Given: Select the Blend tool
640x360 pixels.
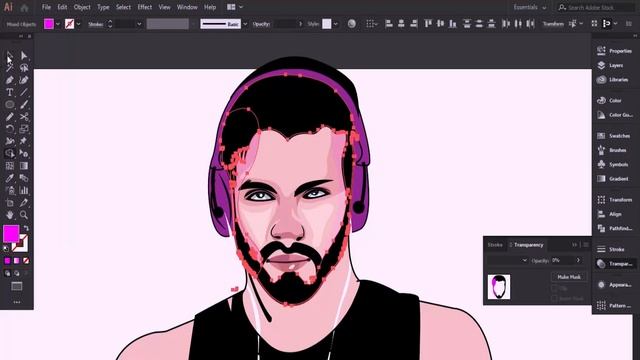Looking at the screenshot, I should [x=24, y=178].
